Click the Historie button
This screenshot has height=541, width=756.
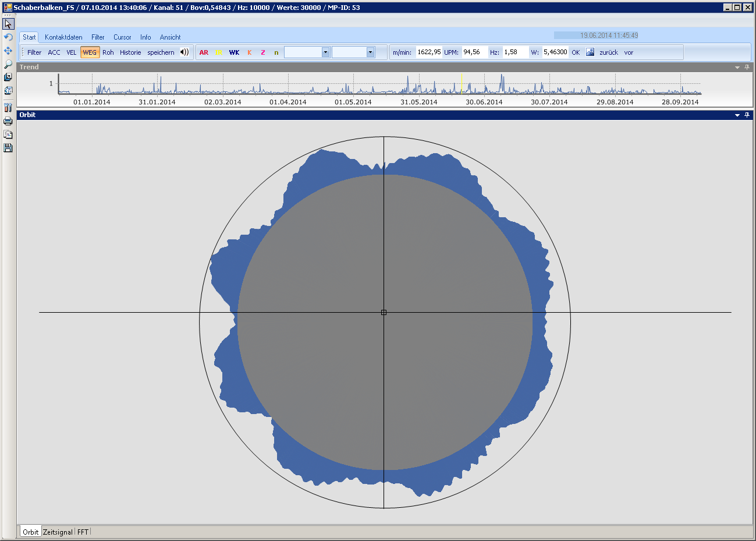pyautogui.click(x=130, y=52)
